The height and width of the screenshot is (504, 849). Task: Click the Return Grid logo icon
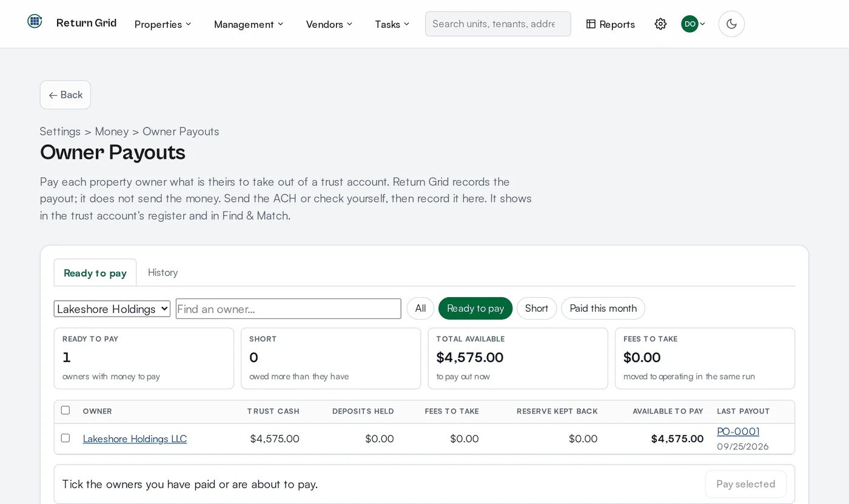[x=35, y=22]
